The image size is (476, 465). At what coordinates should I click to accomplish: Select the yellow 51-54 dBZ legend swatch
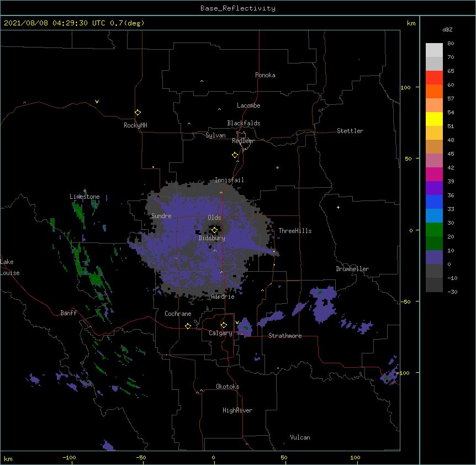coord(434,119)
